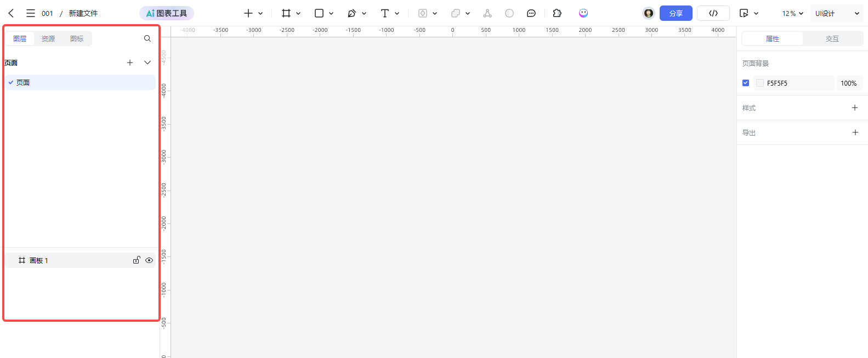
Task: Click the user avatar
Action: 649,13
